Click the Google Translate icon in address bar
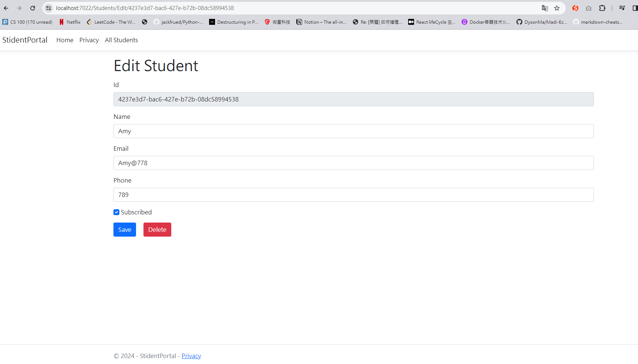The width and height of the screenshot is (638, 364). (545, 8)
